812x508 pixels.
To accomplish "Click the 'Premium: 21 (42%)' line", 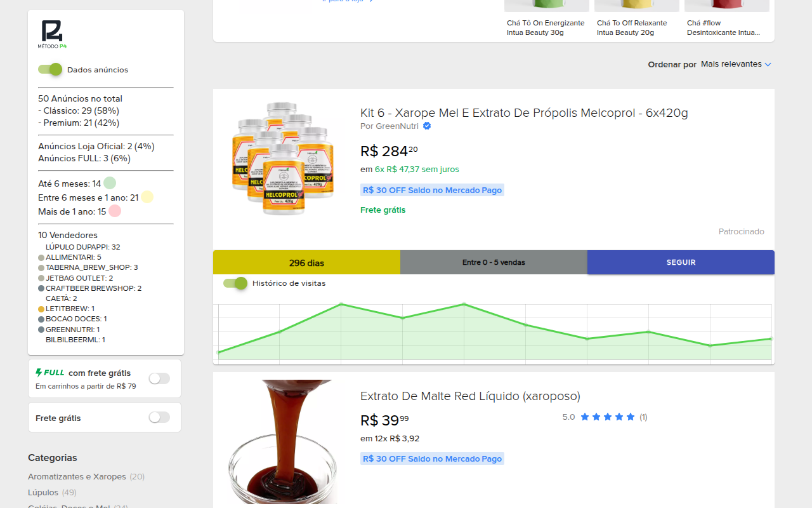I will (79, 123).
